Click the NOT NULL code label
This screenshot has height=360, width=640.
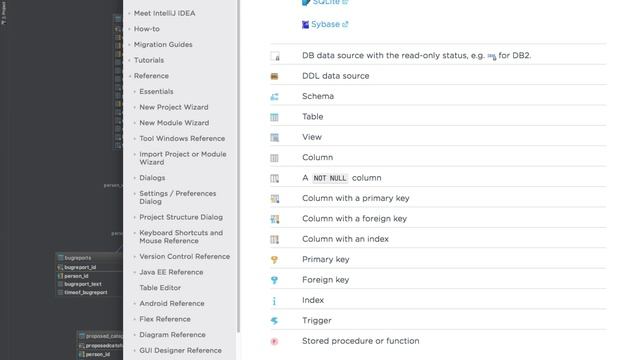tap(329, 178)
